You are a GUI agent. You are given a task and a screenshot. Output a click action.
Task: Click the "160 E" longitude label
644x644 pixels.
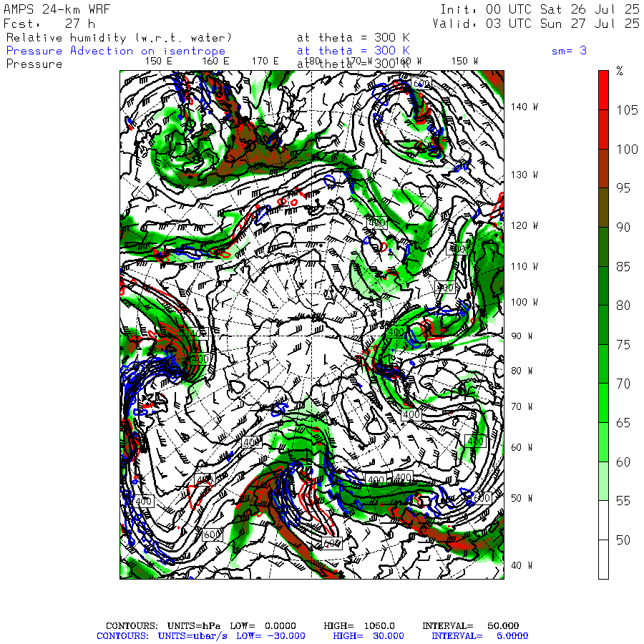tap(215, 62)
